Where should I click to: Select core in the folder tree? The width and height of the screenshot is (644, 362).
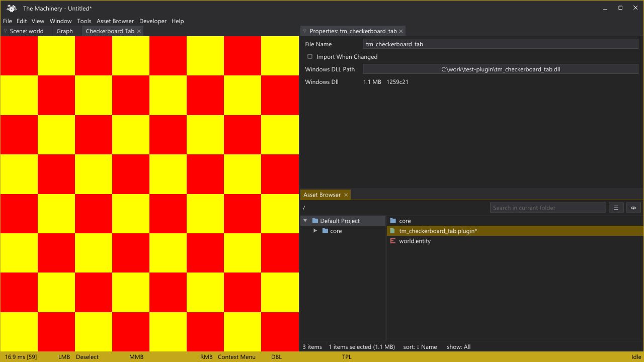pos(343,231)
